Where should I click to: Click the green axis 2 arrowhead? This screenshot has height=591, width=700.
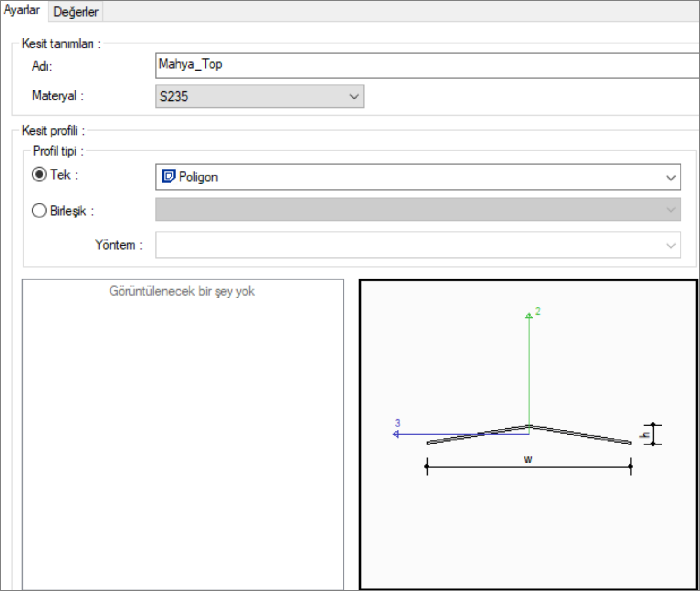click(x=529, y=315)
